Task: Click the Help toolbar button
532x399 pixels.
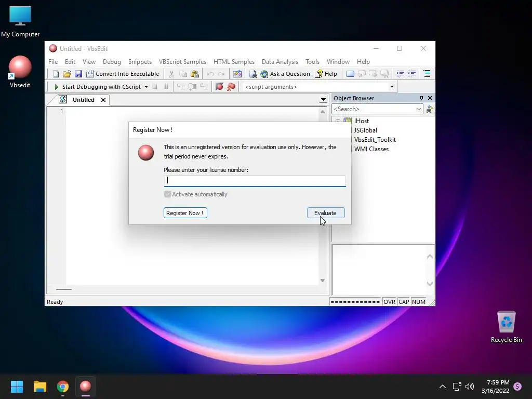Action: point(326,74)
